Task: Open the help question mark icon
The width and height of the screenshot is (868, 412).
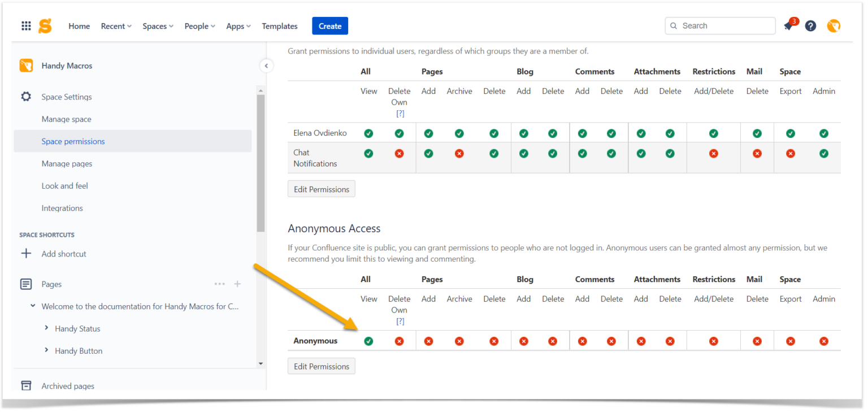Action: click(810, 25)
